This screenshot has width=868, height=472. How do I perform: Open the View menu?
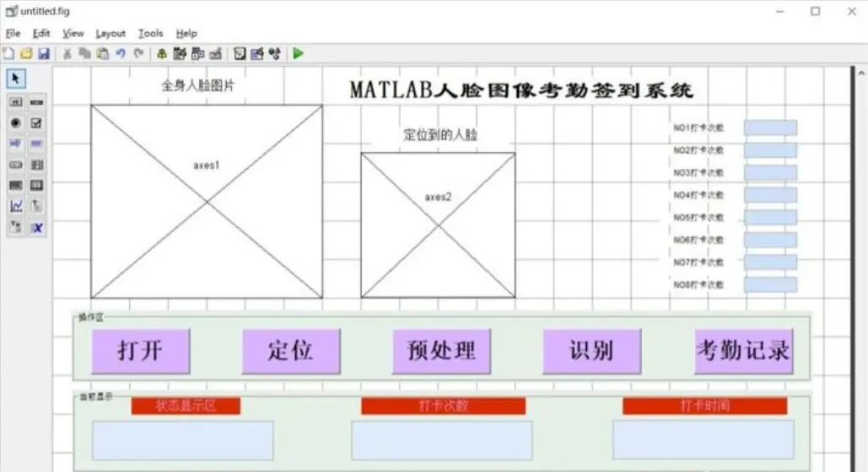[73, 33]
